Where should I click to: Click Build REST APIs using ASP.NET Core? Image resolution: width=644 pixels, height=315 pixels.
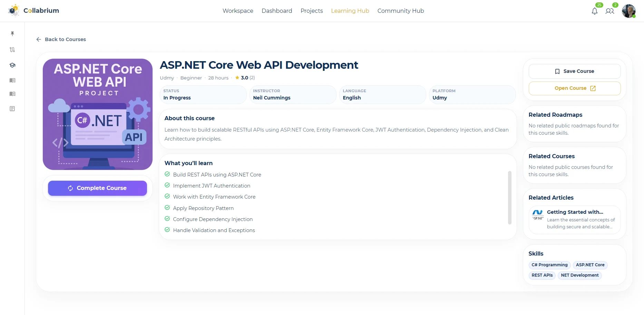(217, 175)
